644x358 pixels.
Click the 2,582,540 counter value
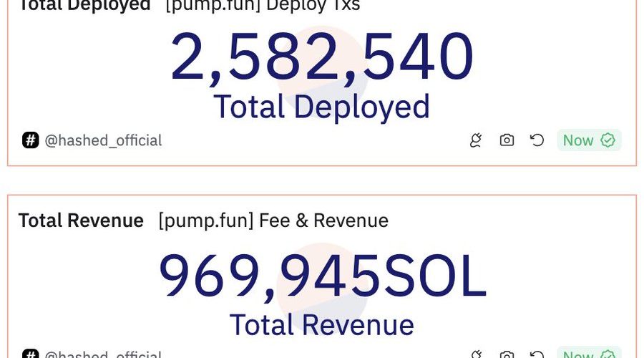(322, 57)
